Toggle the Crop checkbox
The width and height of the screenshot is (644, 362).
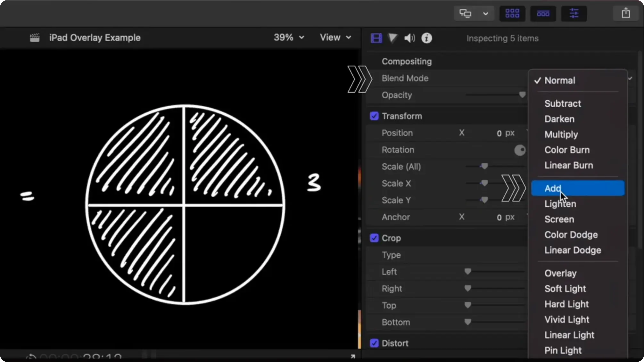point(374,238)
